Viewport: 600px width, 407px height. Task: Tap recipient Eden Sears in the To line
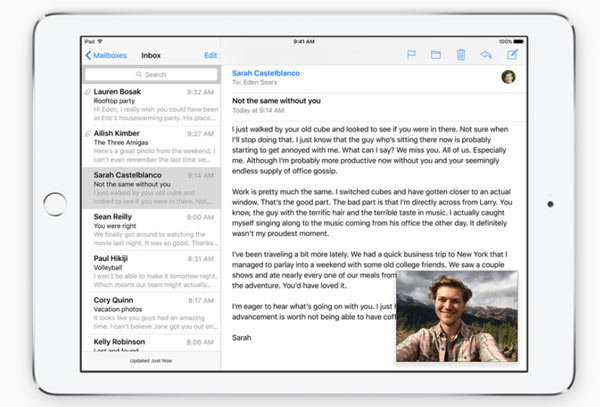tap(262, 84)
